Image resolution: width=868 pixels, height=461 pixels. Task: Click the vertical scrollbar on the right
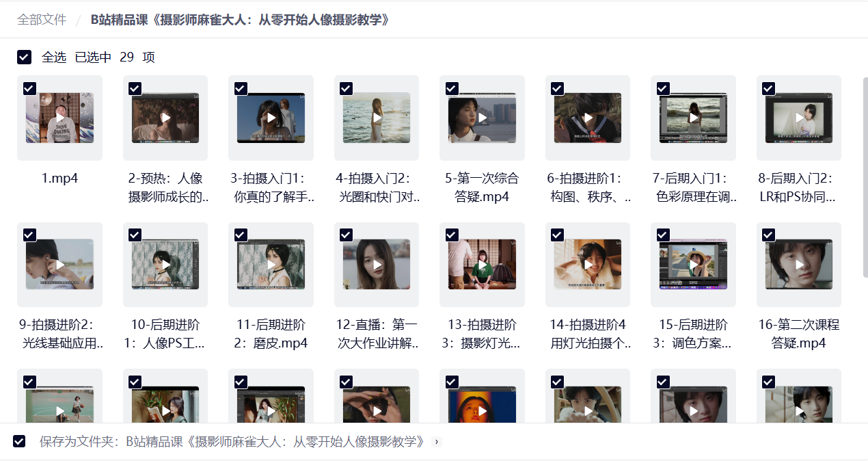[865, 178]
